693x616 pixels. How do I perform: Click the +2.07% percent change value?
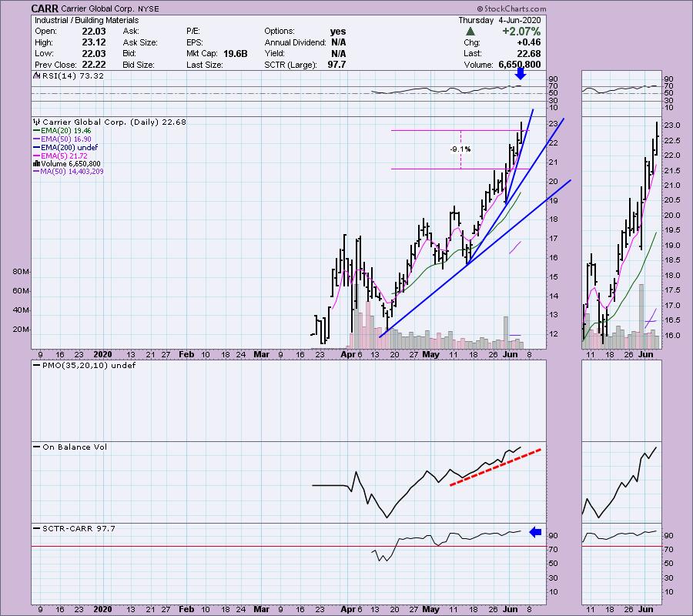click(x=521, y=32)
